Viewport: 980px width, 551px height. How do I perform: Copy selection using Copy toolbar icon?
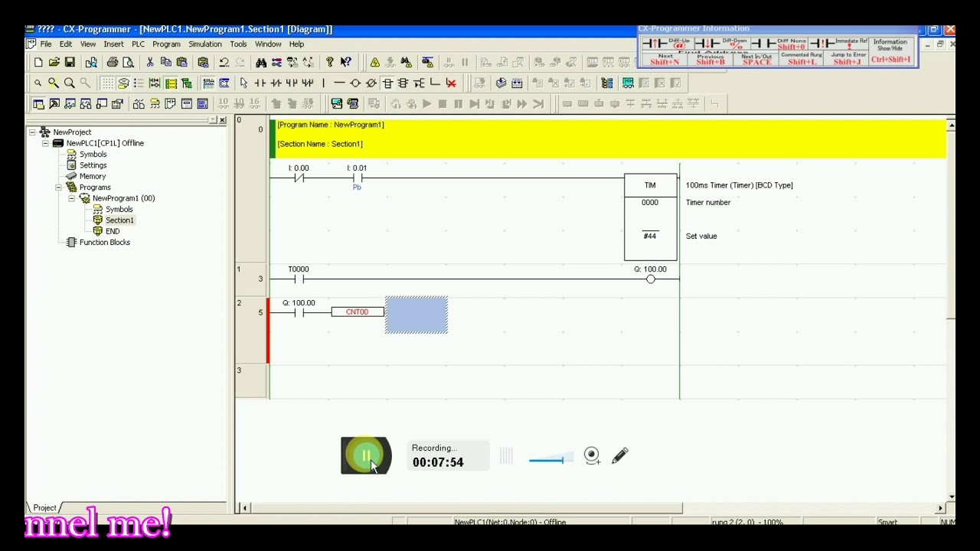coord(165,62)
